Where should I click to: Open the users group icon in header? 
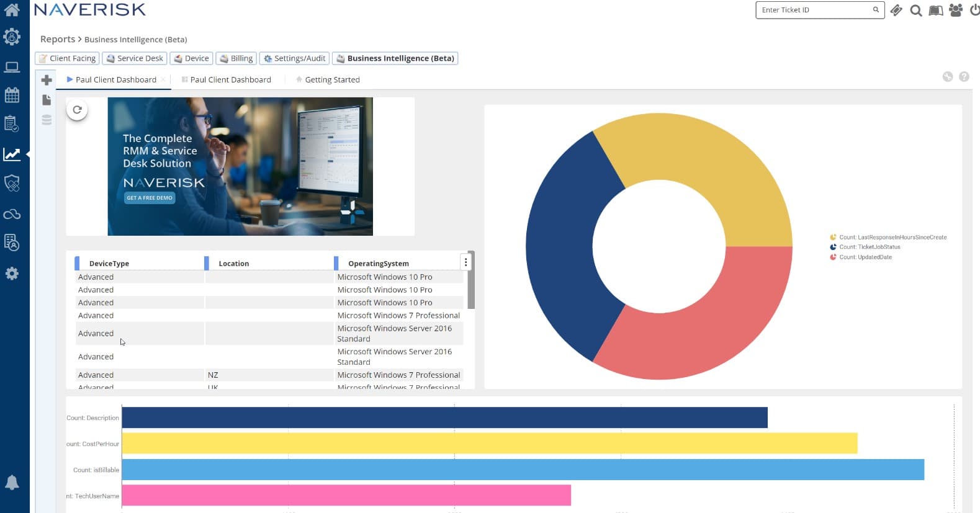coord(956,10)
